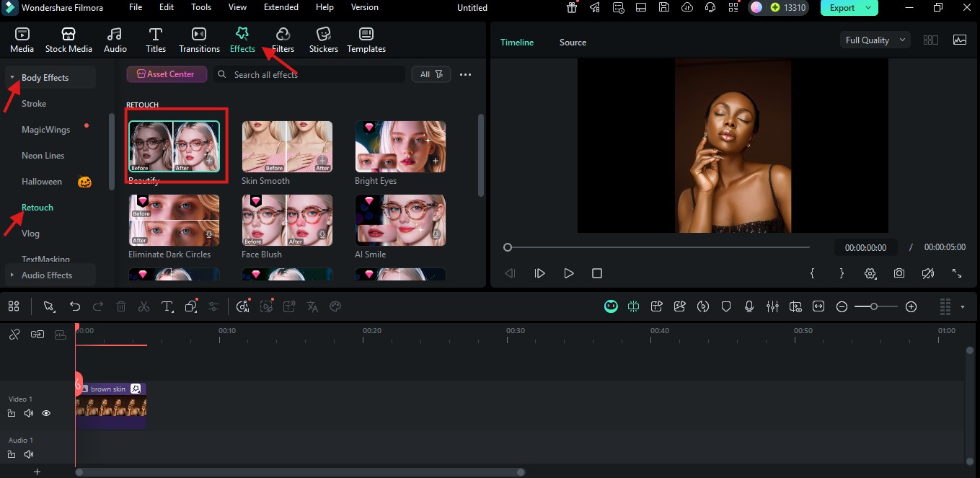Take a snapshot of the preview
The height and width of the screenshot is (478, 980).
click(899, 273)
